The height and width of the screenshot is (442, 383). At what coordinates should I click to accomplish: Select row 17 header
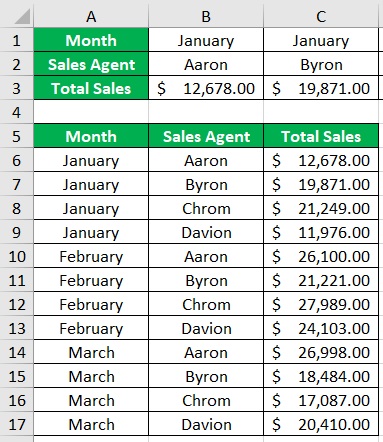pos(17,424)
